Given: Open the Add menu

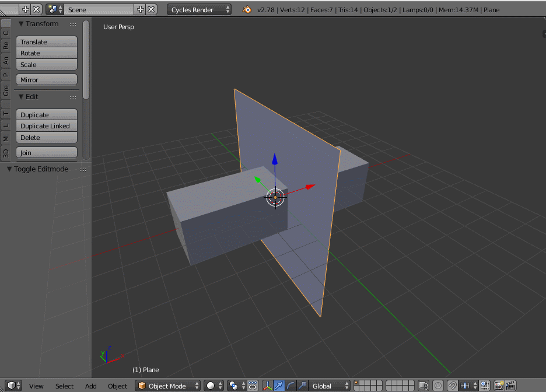Looking at the screenshot, I should click(90, 386).
